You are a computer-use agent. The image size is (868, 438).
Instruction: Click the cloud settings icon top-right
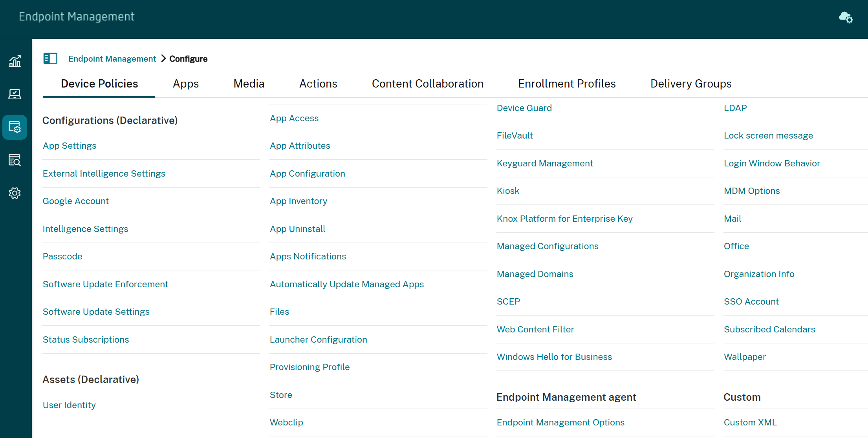846,17
